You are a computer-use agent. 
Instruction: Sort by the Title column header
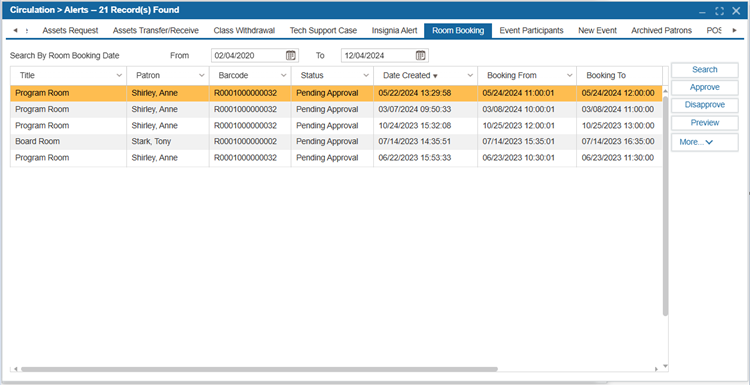click(x=27, y=76)
